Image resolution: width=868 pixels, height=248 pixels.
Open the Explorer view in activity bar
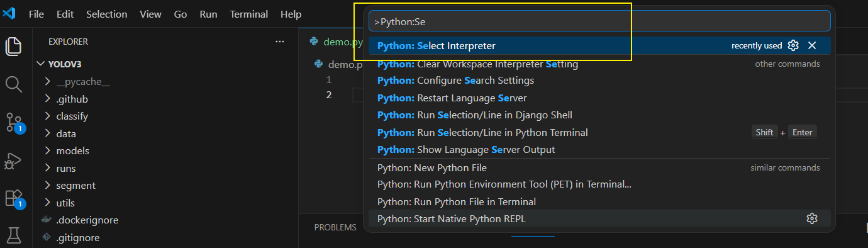click(14, 46)
